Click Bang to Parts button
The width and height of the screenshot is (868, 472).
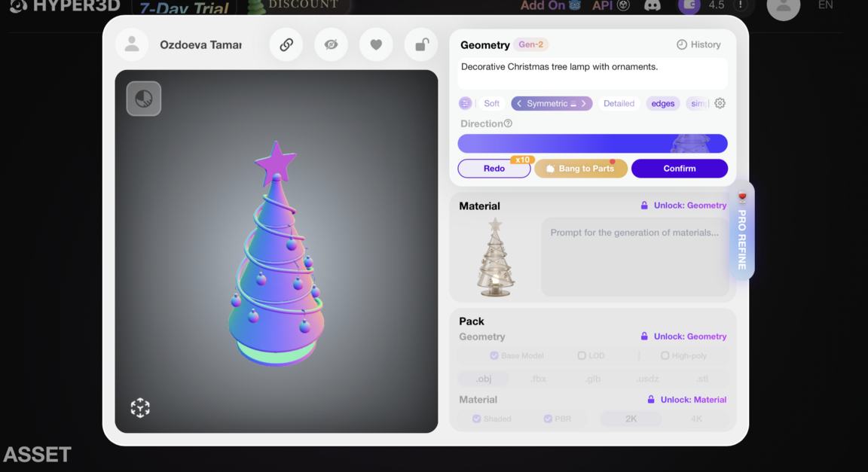(x=581, y=168)
